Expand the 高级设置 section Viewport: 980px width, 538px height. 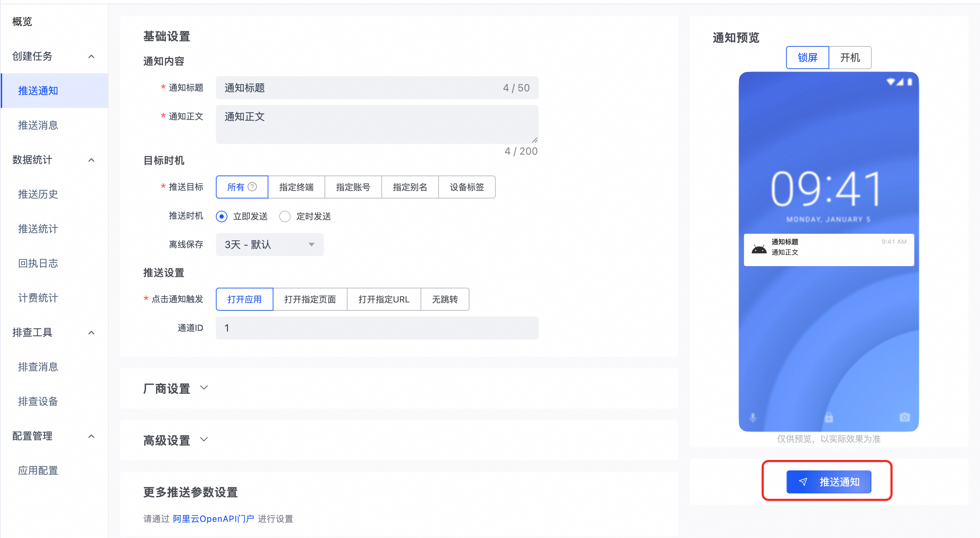204,439
